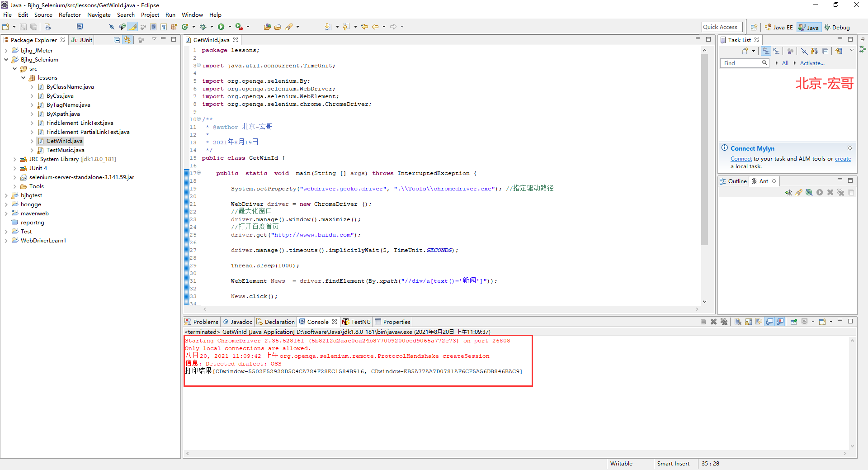868x470 pixels.
Task: Toggle Link with Editor in Package Explorer
Action: [x=127, y=40]
